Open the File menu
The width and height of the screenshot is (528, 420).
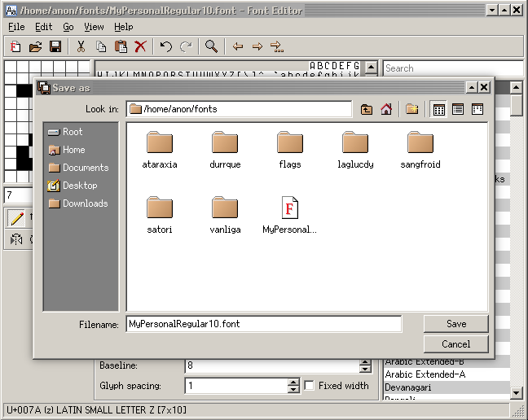point(16,27)
